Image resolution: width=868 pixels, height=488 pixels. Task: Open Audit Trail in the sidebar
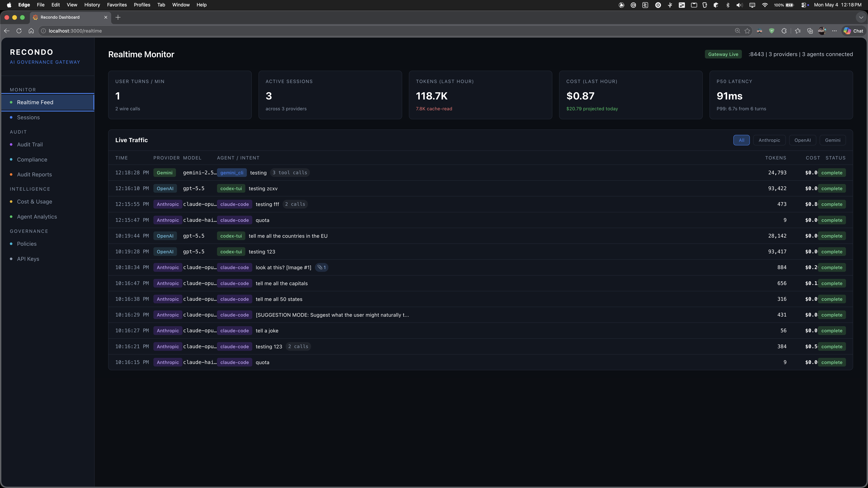(47, 145)
